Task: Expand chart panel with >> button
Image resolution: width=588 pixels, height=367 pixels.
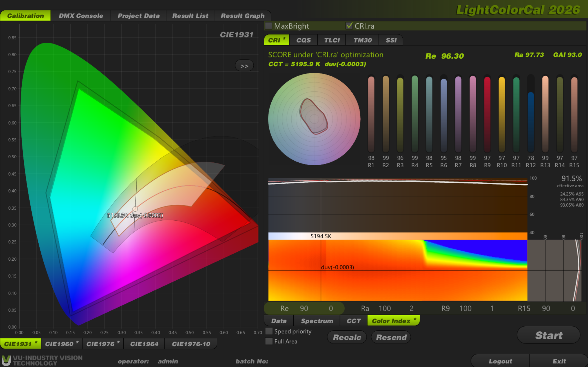Action: [244, 66]
